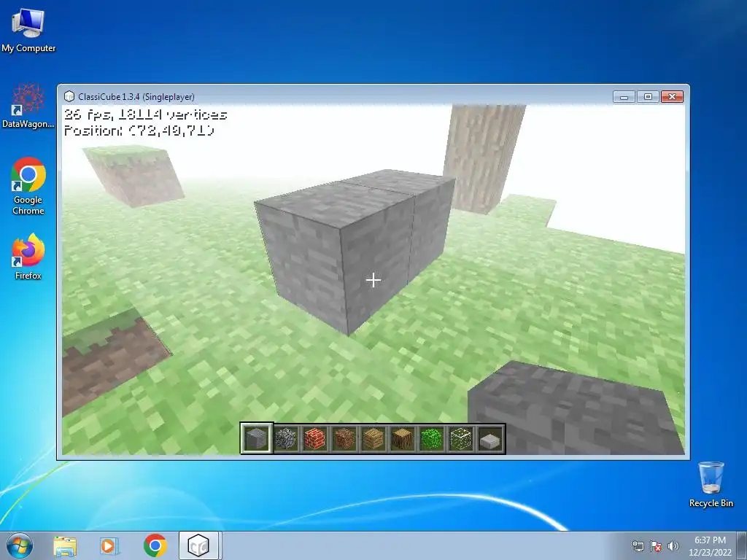This screenshot has height=560, width=747.
Task: Click the Show desktop button
Action: [741, 545]
